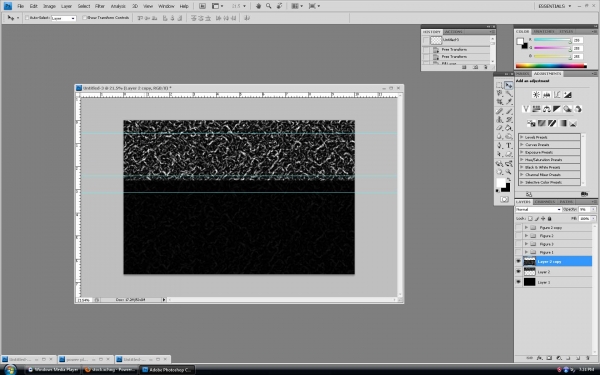Screen dimensions: 600x375
Task: Open Windows Media Player from the taskbar
Action: [53, 370]
